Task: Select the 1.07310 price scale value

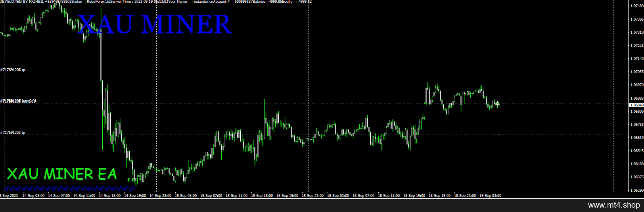Action: [637, 32]
